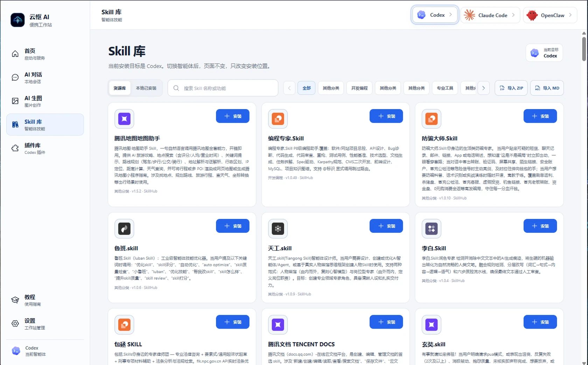Click the 防骗大师.Skill card icon
Screen dimensions: 588x365
coord(432,119)
